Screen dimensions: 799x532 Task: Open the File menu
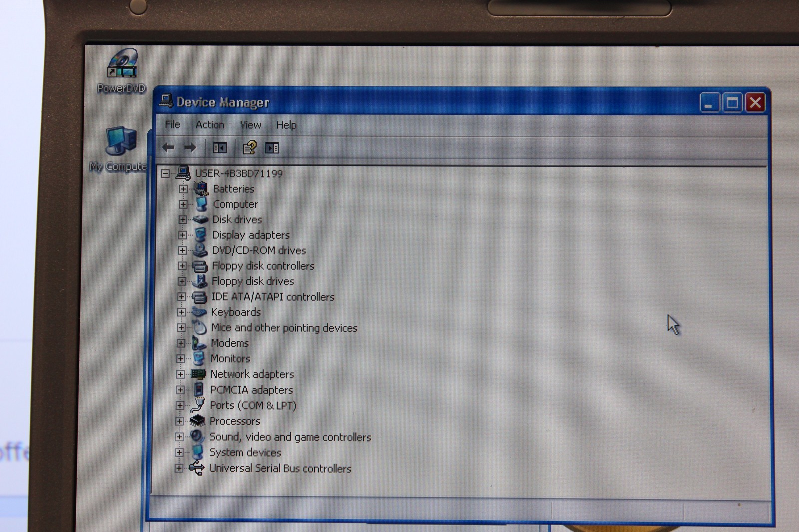[x=172, y=124]
